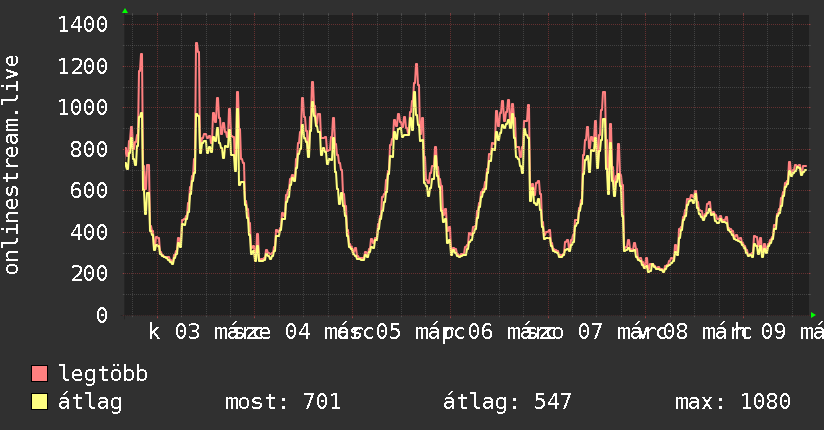Viewport: 824px width, 430px height.
Task: Click the 1200 y-axis label
Action: click(x=83, y=66)
